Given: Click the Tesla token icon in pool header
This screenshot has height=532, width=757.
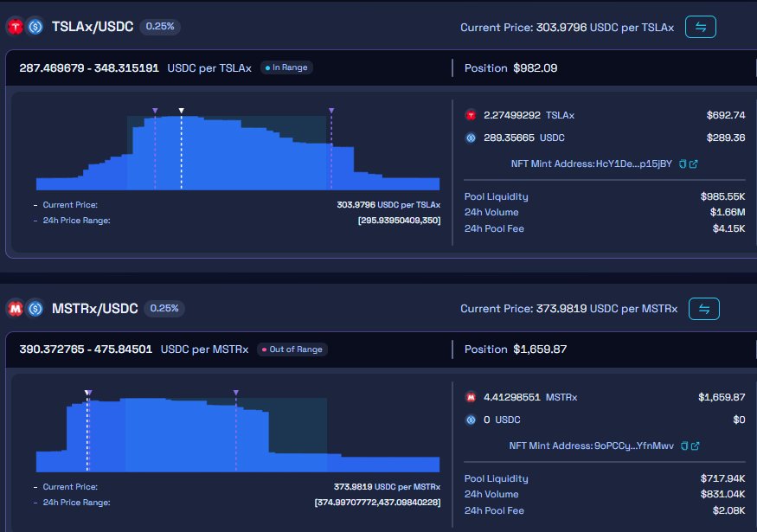Looking at the screenshot, I should coord(15,27).
